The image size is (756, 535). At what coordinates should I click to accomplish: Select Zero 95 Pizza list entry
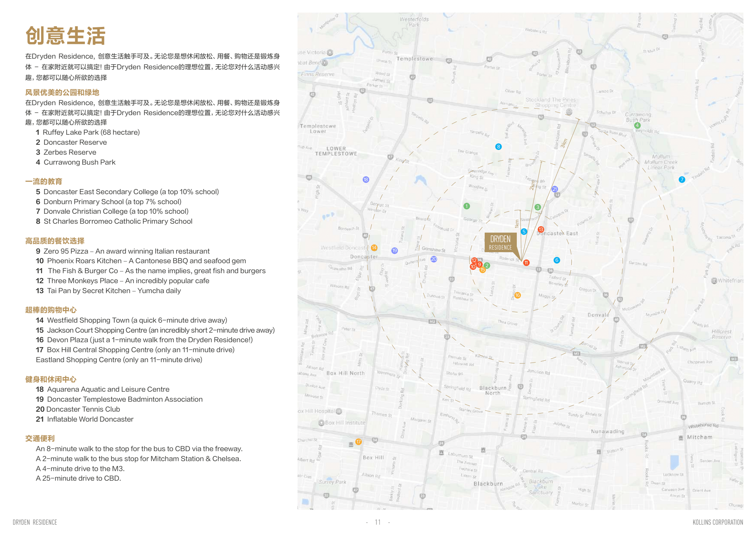click(123, 251)
